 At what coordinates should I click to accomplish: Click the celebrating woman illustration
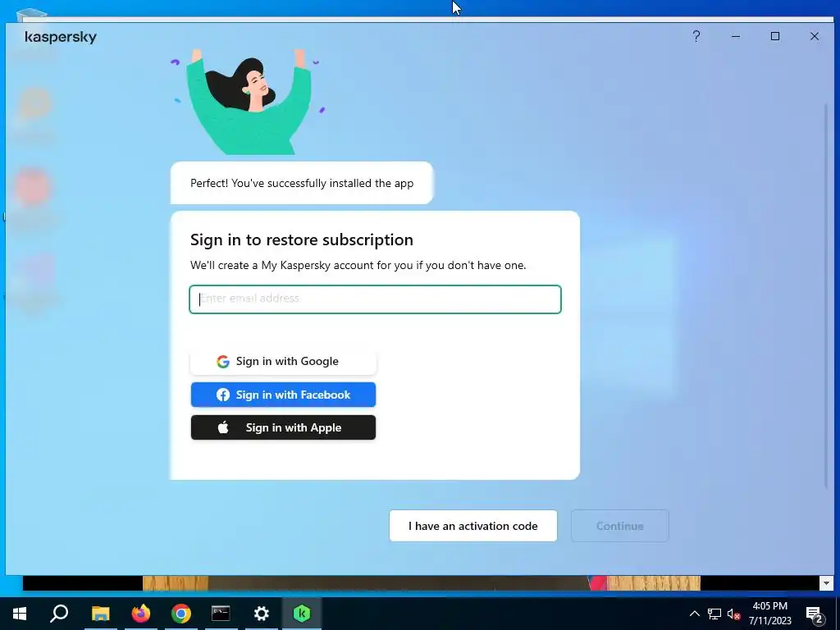[x=248, y=102]
